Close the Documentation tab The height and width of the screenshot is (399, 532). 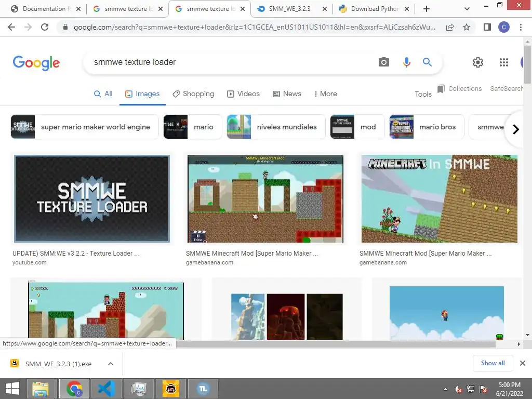78,9
